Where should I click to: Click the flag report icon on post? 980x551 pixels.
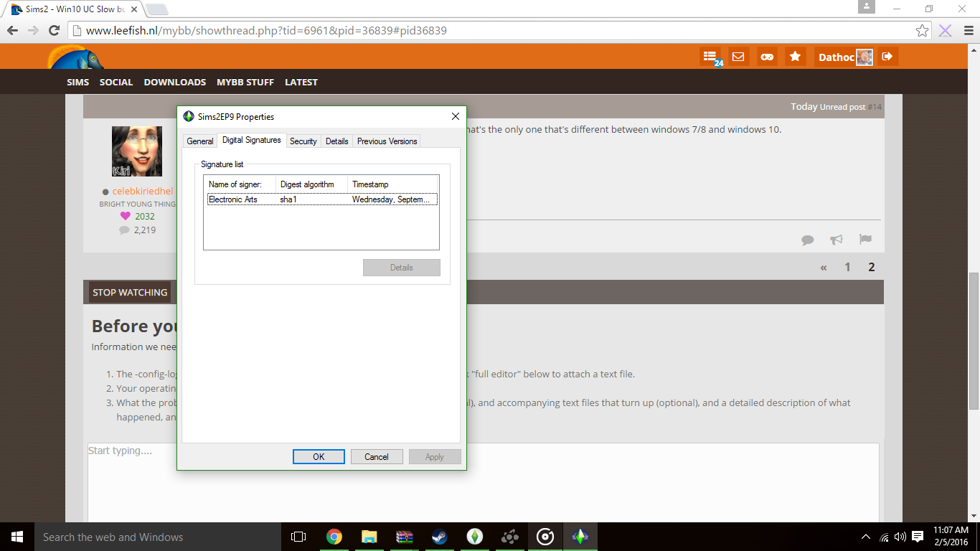(865, 240)
